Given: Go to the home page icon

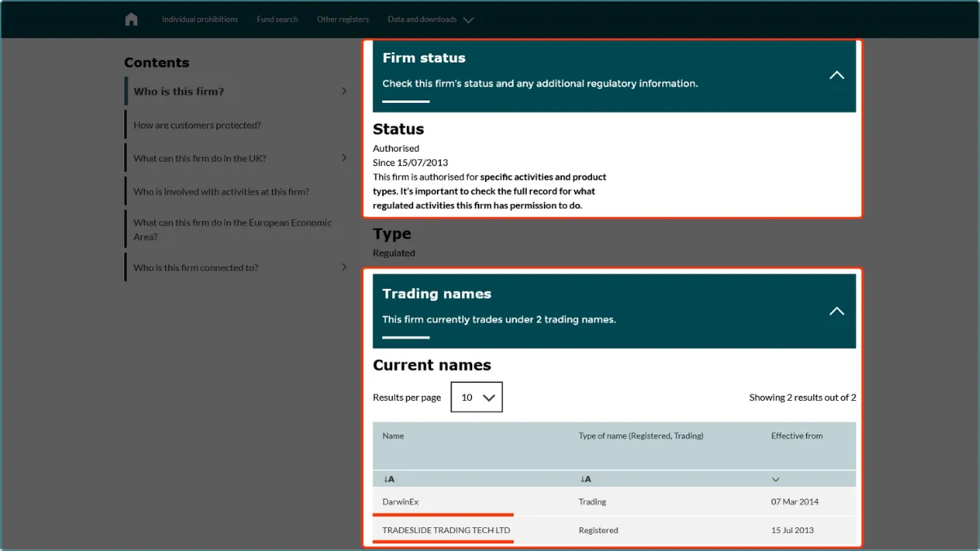Looking at the screenshot, I should [131, 20].
